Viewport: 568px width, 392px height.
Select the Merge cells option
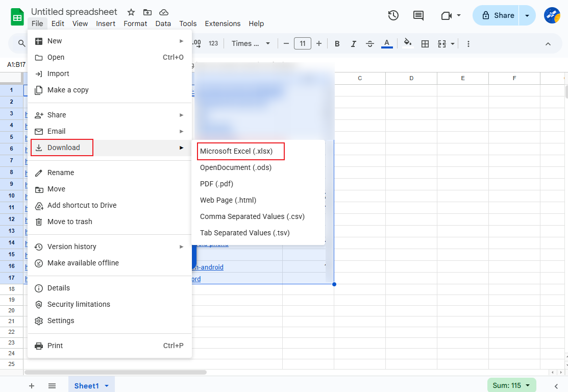[x=441, y=43]
